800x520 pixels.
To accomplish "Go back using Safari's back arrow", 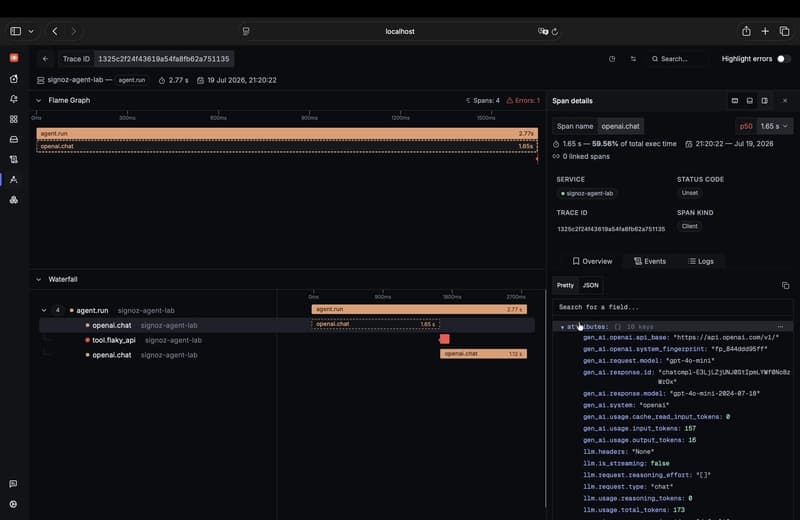I will 55,31.
